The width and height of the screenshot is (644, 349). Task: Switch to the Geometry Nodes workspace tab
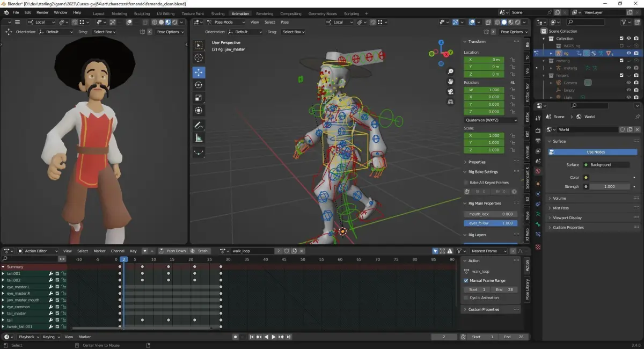click(x=323, y=13)
